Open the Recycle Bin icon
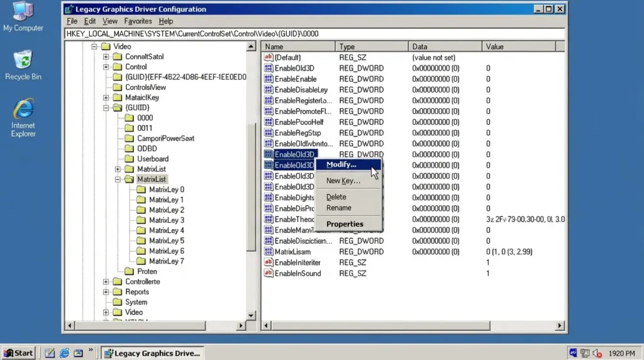644x360 pixels. 23,65
